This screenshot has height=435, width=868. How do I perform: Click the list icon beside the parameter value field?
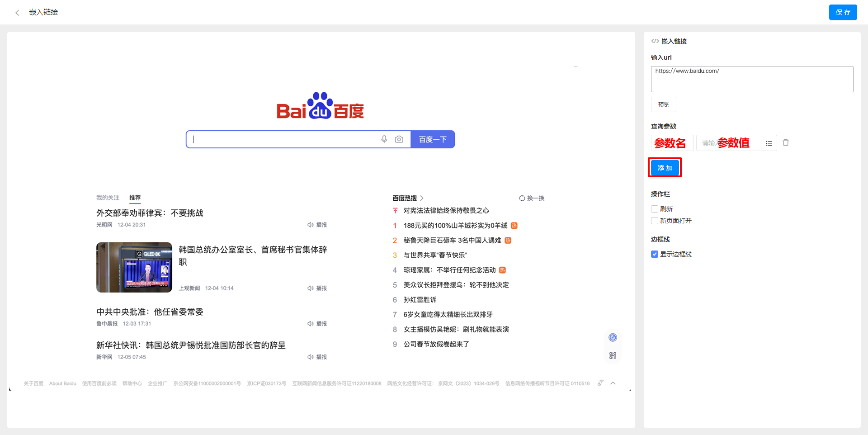[x=769, y=143]
